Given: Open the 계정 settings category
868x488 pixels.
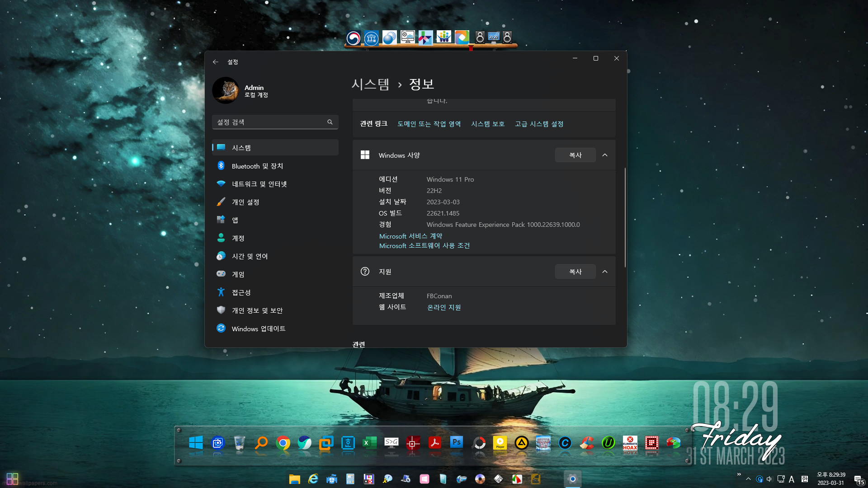Looking at the screenshot, I should [x=275, y=238].
